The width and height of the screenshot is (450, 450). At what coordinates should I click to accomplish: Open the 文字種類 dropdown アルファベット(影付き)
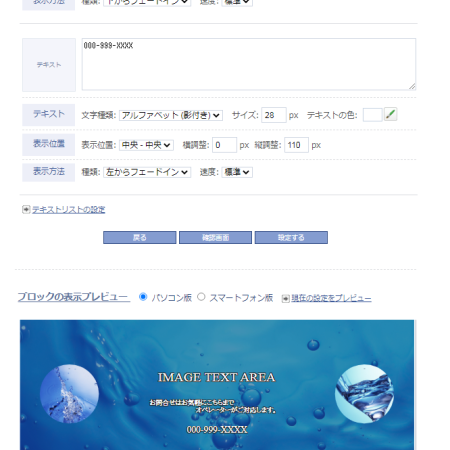point(171,115)
